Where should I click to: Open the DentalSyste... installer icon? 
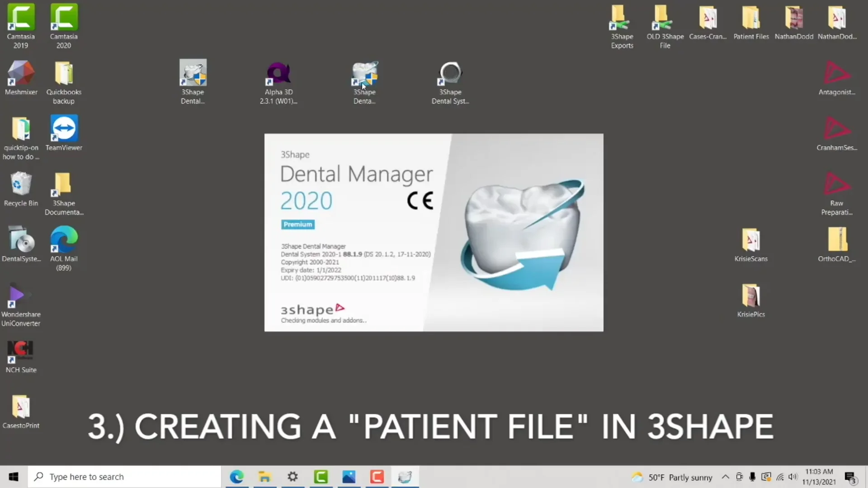coord(21,244)
